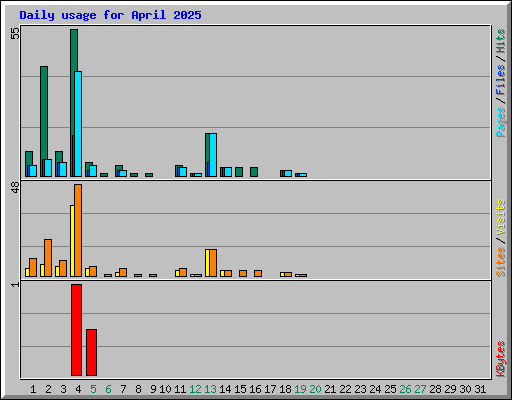
Task: Click the red KBytes bar for day 5
Action: tap(91, 352)
